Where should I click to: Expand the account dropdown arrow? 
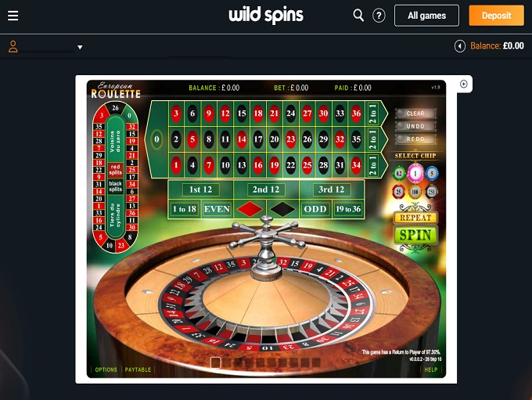click(80, 47)
